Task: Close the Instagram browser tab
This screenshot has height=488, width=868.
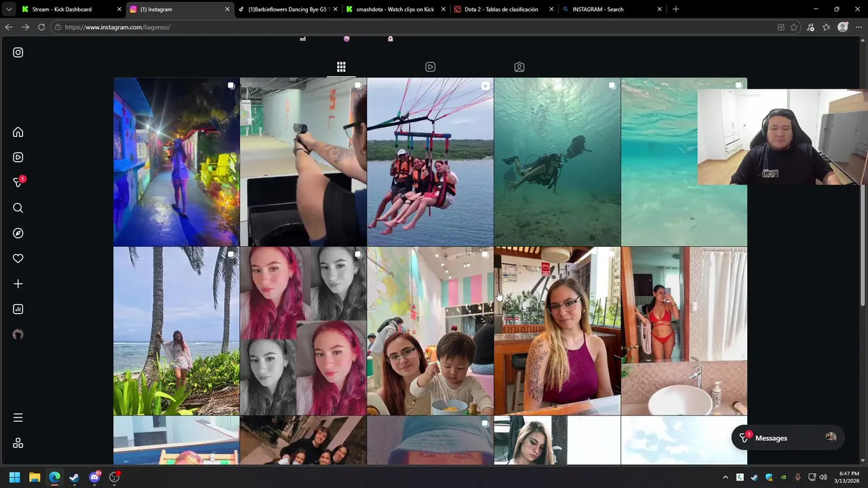Action: coord(227,9)
